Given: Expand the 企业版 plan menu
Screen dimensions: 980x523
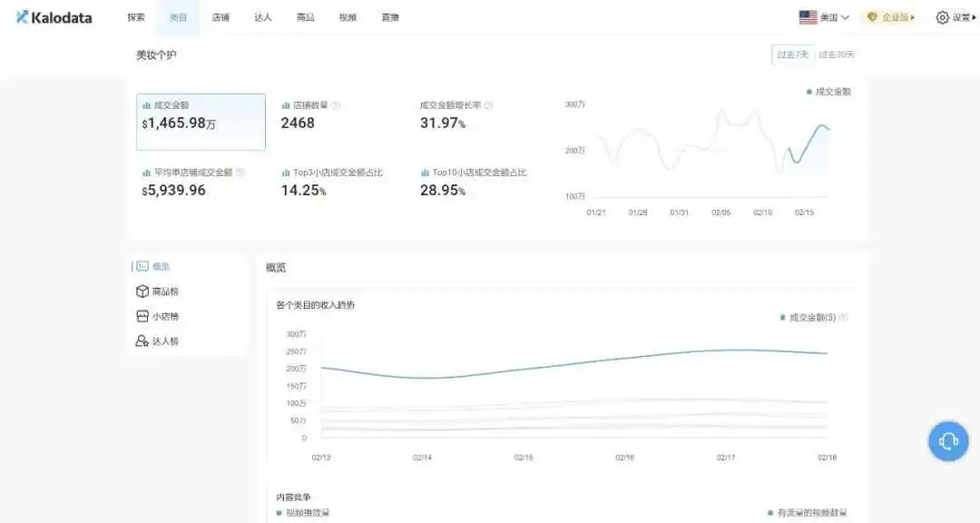Looking at the screenshot, I should (x=891, y=17).
